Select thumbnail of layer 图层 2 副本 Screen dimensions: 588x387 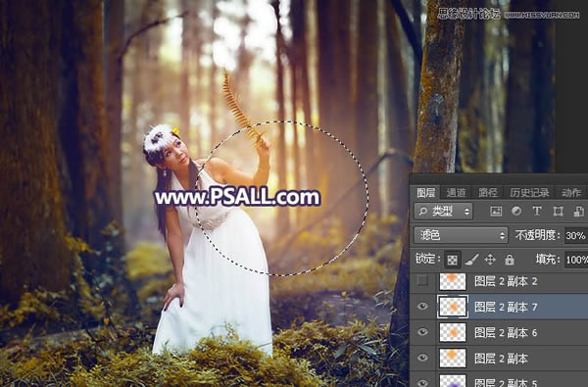tap(453, 359)
